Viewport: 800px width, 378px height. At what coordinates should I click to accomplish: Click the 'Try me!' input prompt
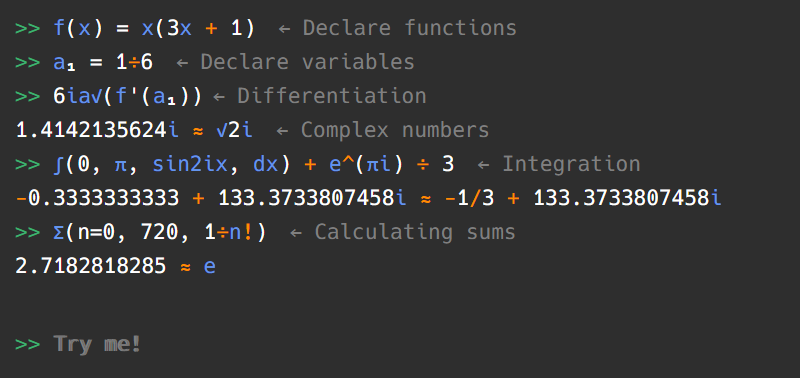tap(97, 344)
